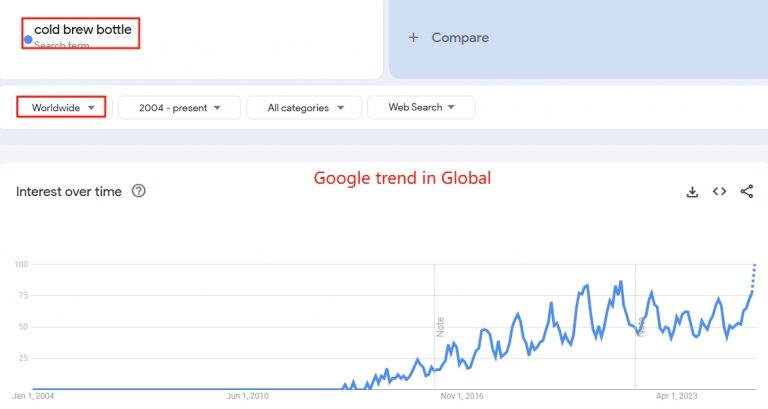Expand the 2004 - present date range

(179, 107)
